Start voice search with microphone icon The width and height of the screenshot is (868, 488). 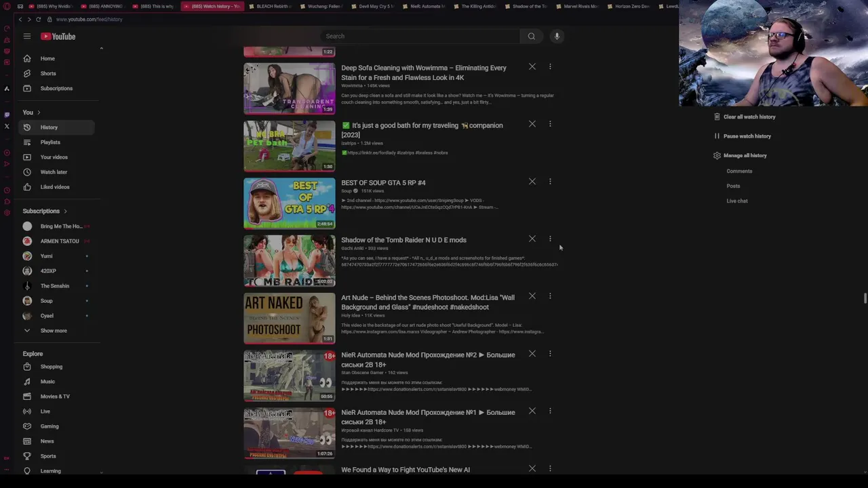(x=557, y=36)
